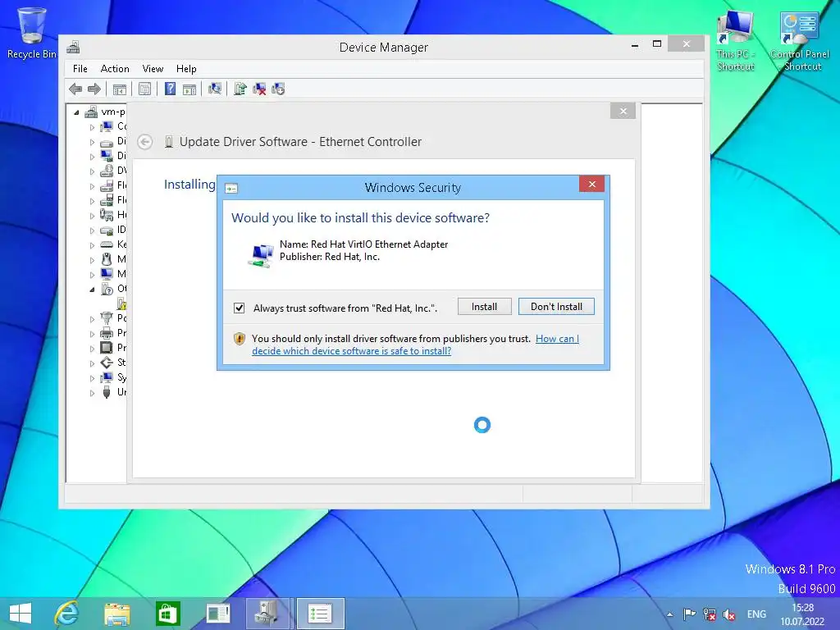This screenshot has width=840, height=630.
Task: Uncheck Always trust software from Red Hat
Action: click(239, 308)
